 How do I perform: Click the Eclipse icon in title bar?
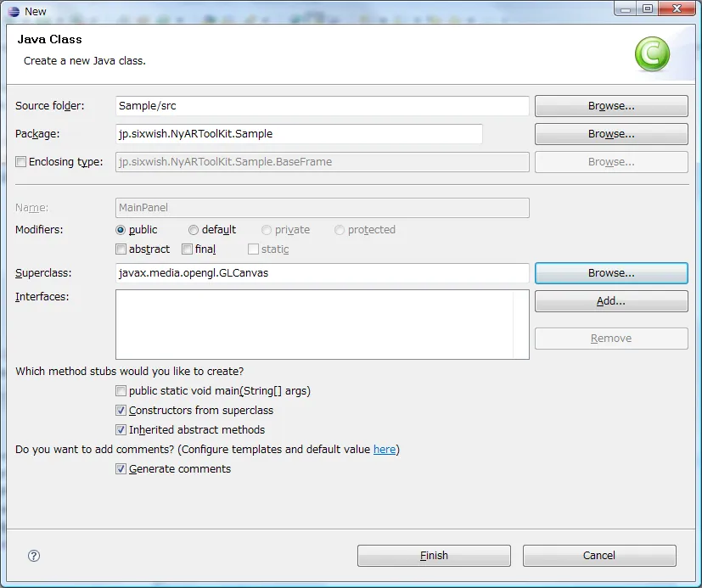[x=14, y=11]
